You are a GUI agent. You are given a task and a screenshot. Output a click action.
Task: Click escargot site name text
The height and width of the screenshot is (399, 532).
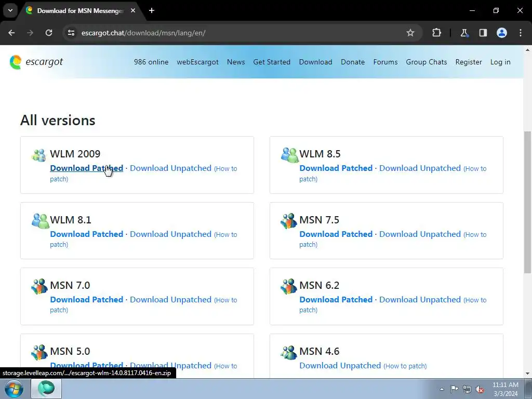click(x=44, y=62)
